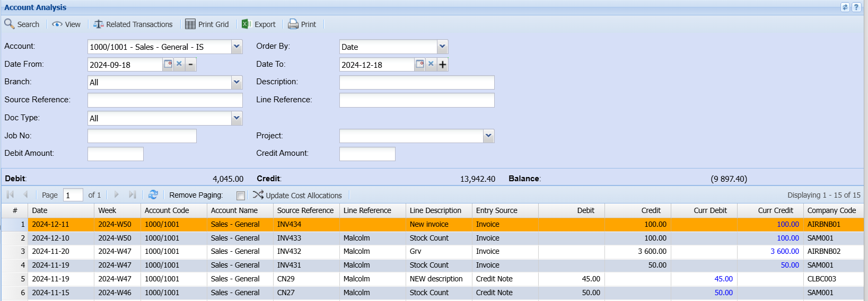Export results to Excel
Image resolution: width=868 pixels, height=301 pixels.
tap(259, 24)
